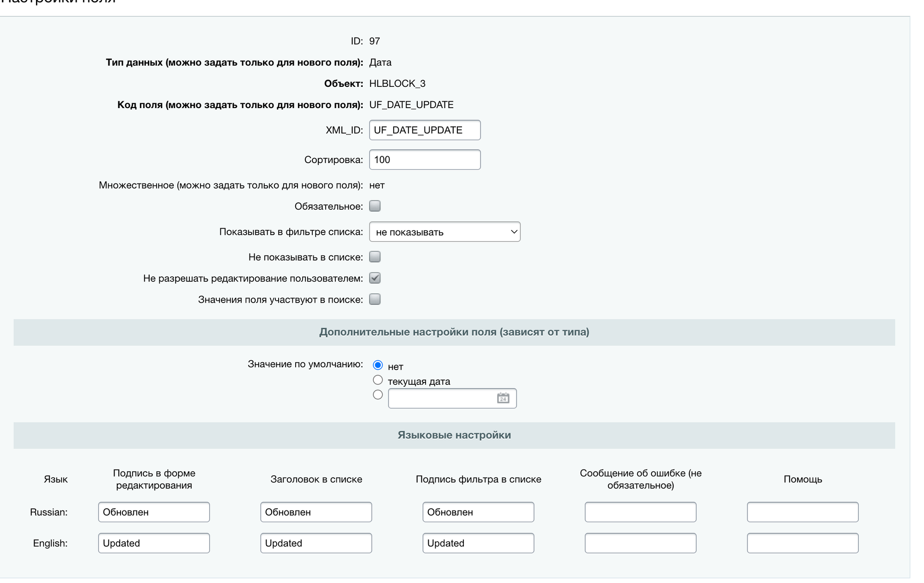
Task: Focus the Сортировка field with 100
Action: tap(425, 160)
